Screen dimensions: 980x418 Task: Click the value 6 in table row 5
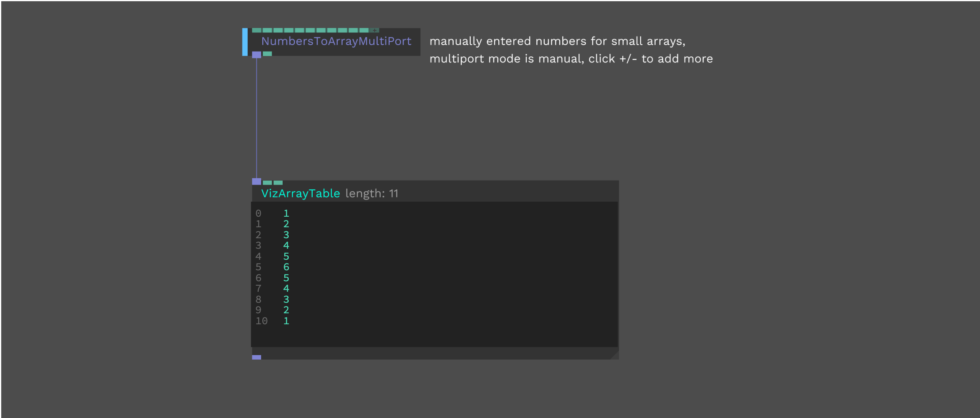286,267
